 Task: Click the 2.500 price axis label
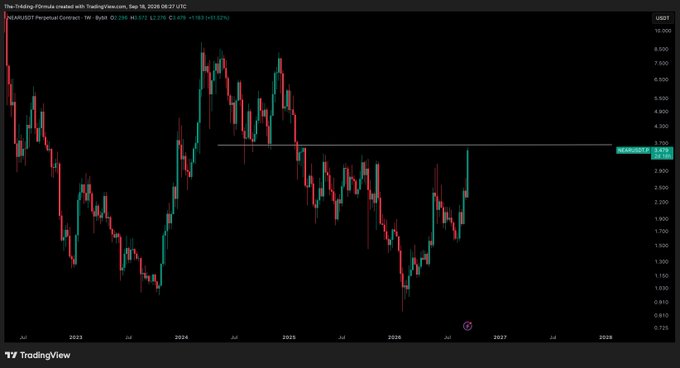[661, 188]
